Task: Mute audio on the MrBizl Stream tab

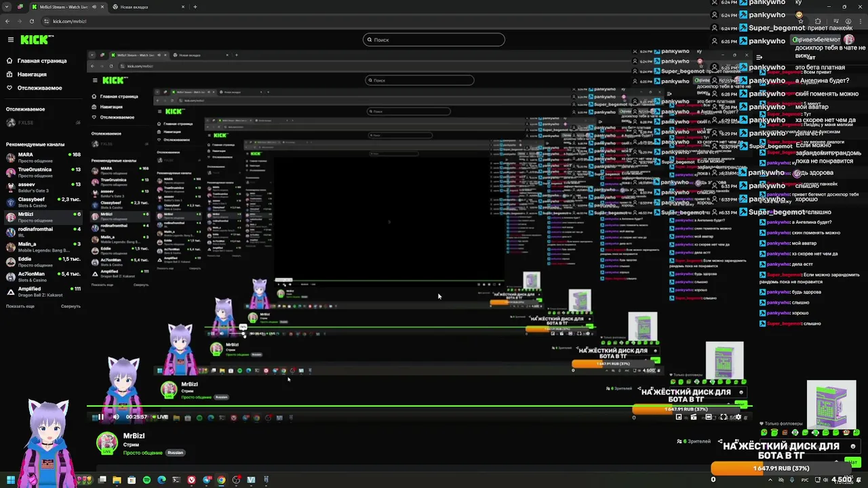Action: [x=93, y=7]
